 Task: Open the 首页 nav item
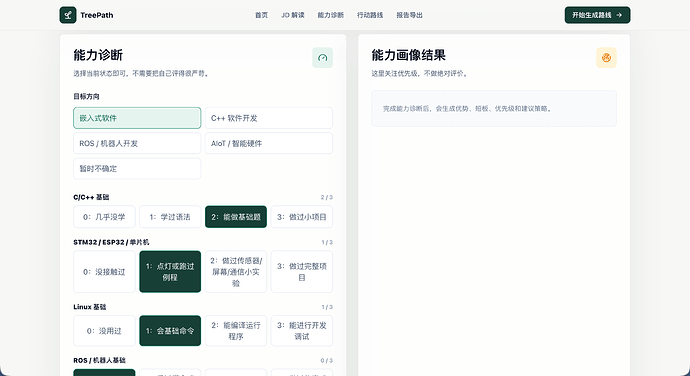tap(261, 15)
